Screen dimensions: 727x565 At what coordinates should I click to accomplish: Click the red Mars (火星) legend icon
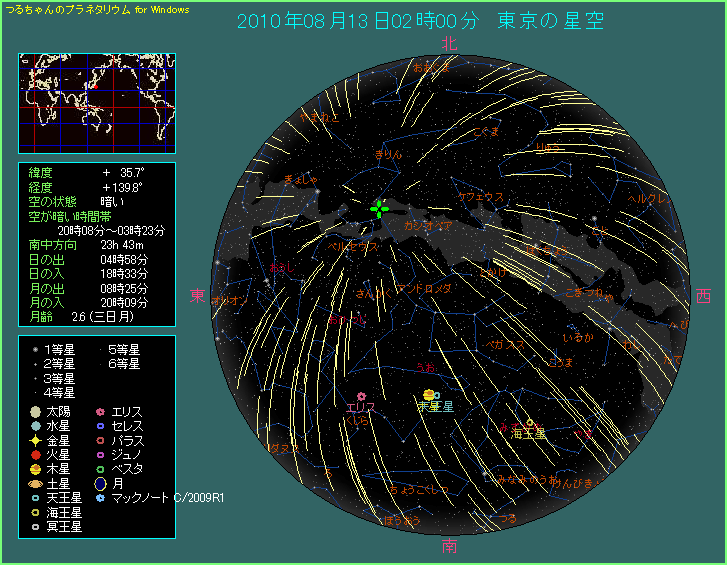(x=35, y=453)
